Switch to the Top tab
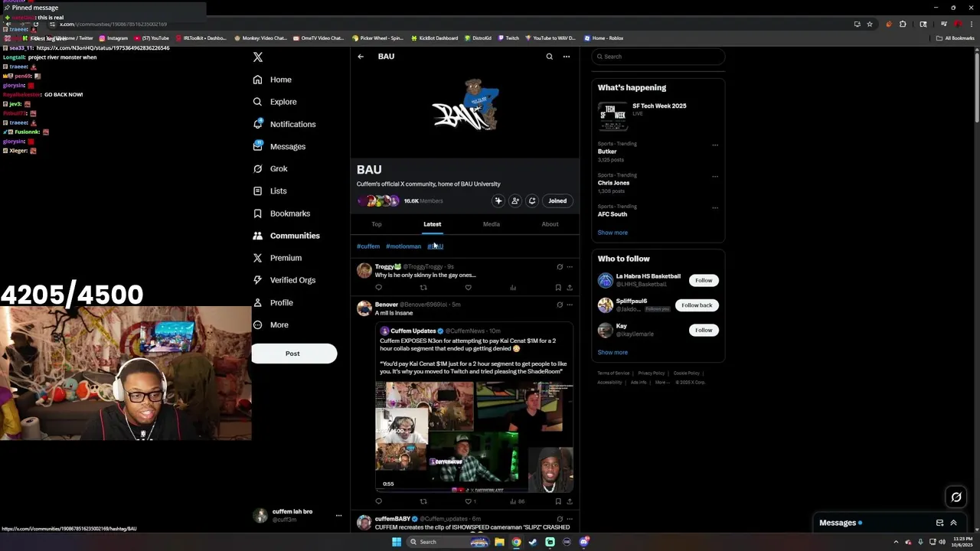 point(377,224)
